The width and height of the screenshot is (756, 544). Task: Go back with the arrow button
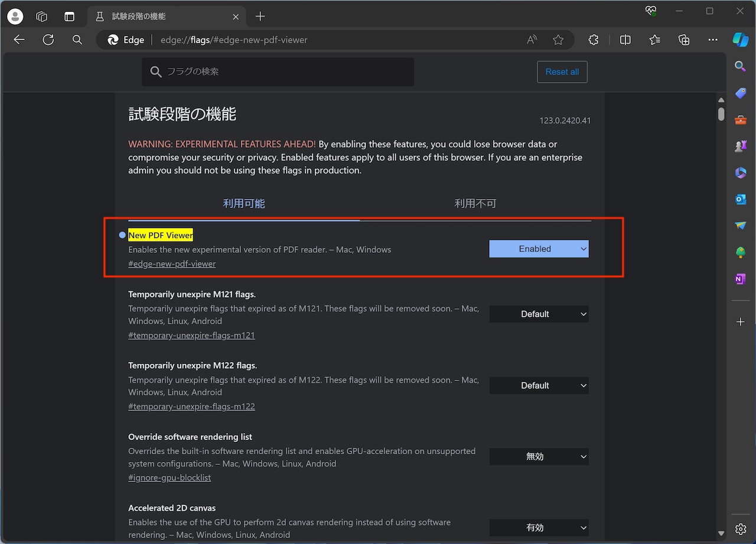pyautogui.click(x=19, y=40)
